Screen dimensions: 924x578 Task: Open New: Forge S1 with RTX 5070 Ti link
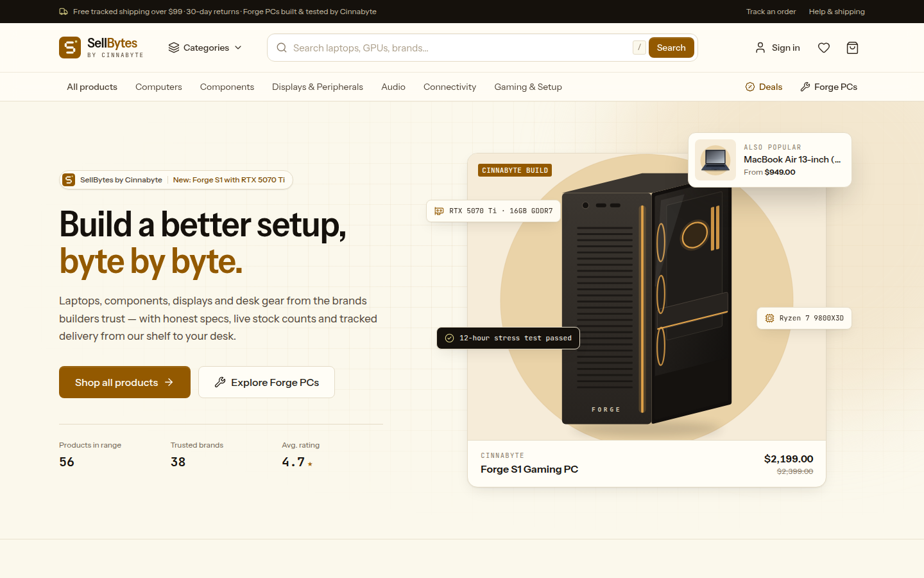229,180
